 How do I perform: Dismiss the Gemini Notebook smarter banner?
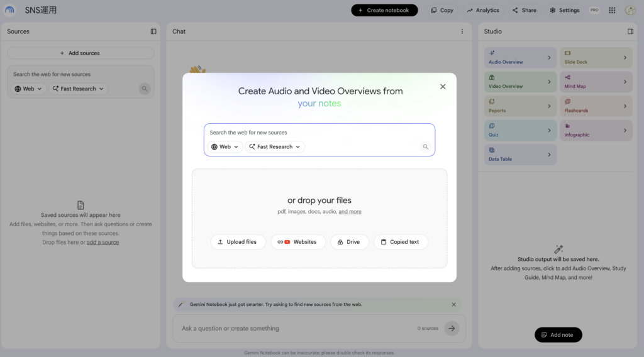454,304
